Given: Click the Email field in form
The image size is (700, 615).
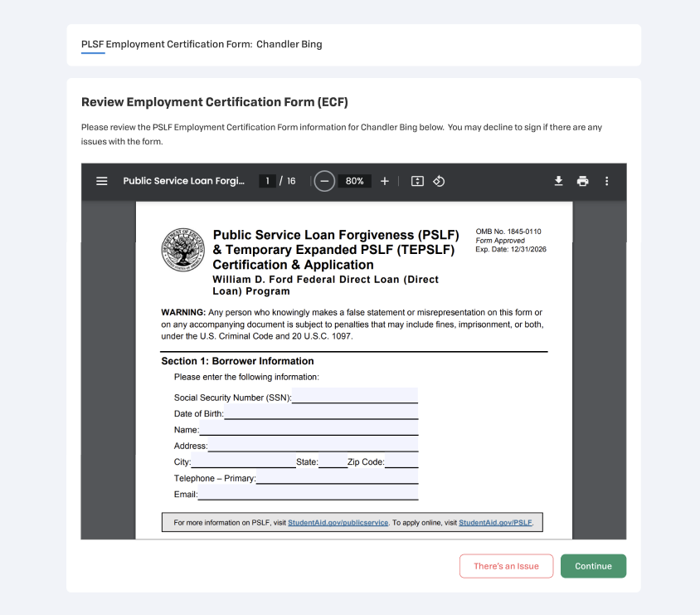Looking at the screenshot, I should click(307, 494).
